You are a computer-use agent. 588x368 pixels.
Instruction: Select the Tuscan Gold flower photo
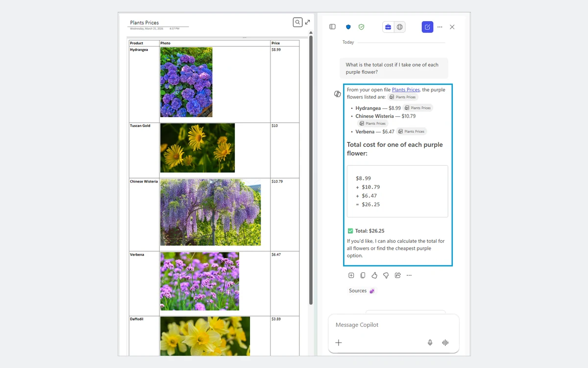click(197, 148)
